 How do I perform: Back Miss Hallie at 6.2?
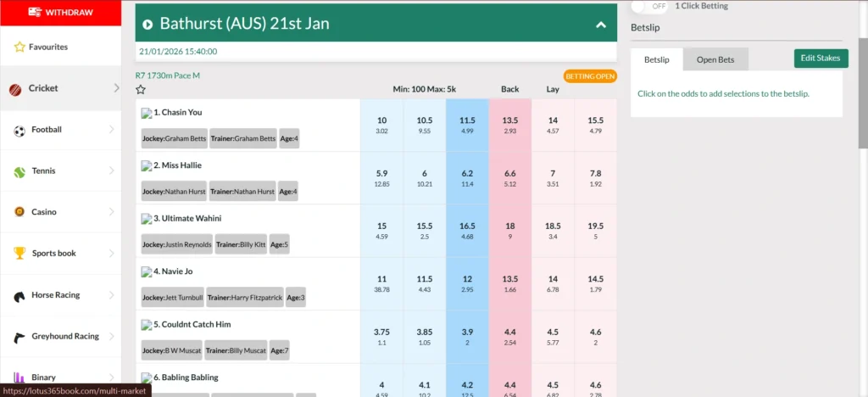pos(467,178)
